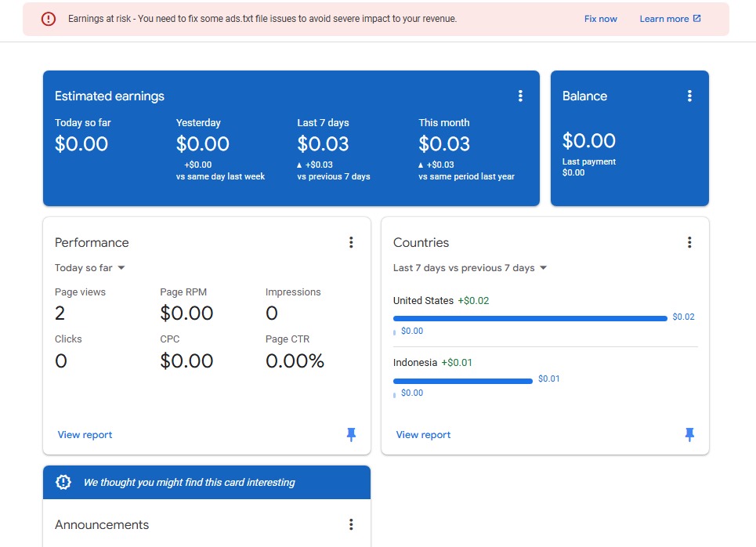This screenshot has height=547, width=756.
Task: Open Performance card three-dot menu
Action: [351, 243]
